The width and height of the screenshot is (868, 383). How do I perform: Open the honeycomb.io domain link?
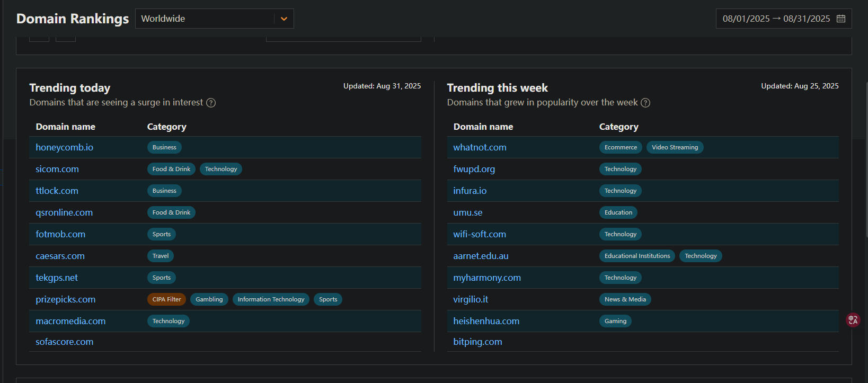coord(64,147)
